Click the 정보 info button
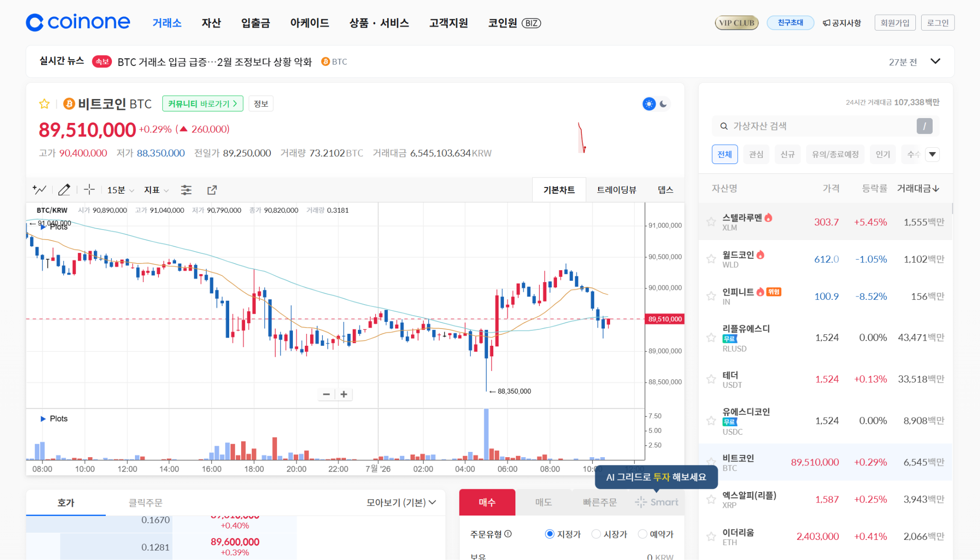The image size is (980, 560). click(261, 104)
